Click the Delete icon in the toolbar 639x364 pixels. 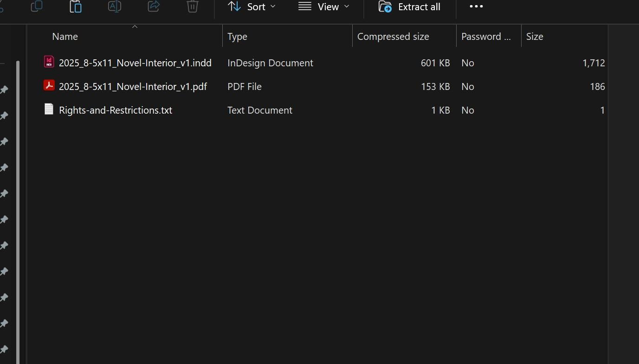pos(192,7)
